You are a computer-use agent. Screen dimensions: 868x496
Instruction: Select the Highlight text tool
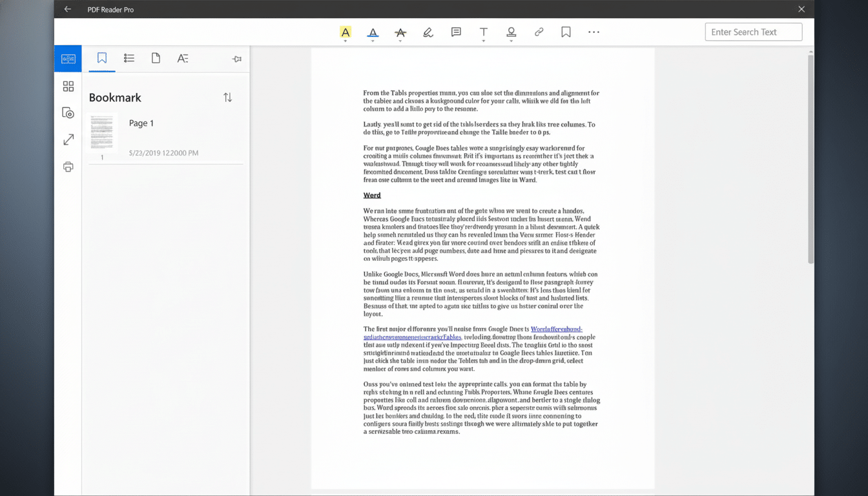tap(345, 31)
